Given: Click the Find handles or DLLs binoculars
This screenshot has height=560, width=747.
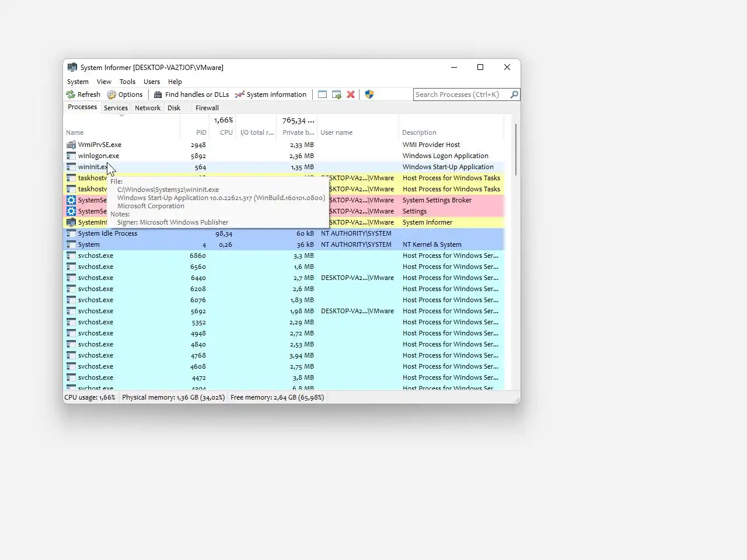Looking at the screenshot, I should point(158,94).
